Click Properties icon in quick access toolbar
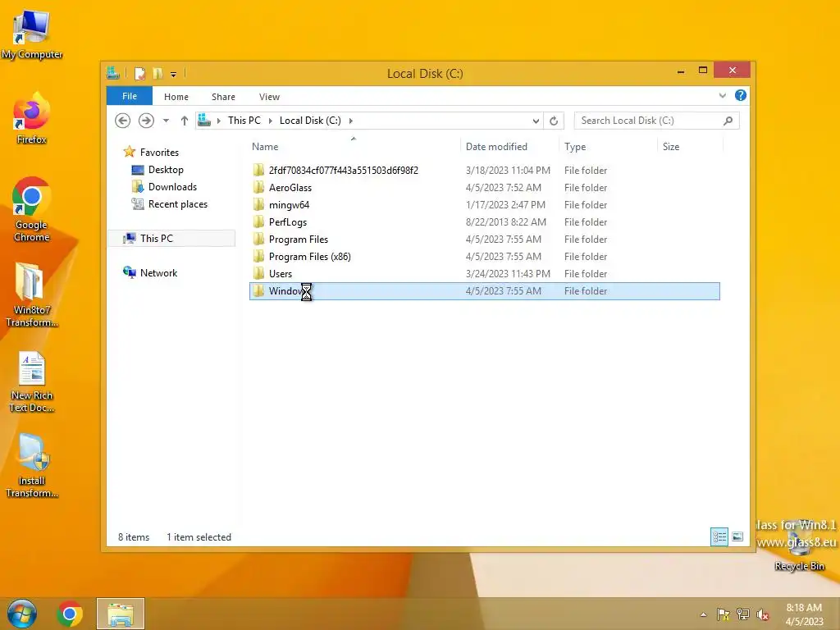The image size is (840, 630). click(x=139, y=73)
